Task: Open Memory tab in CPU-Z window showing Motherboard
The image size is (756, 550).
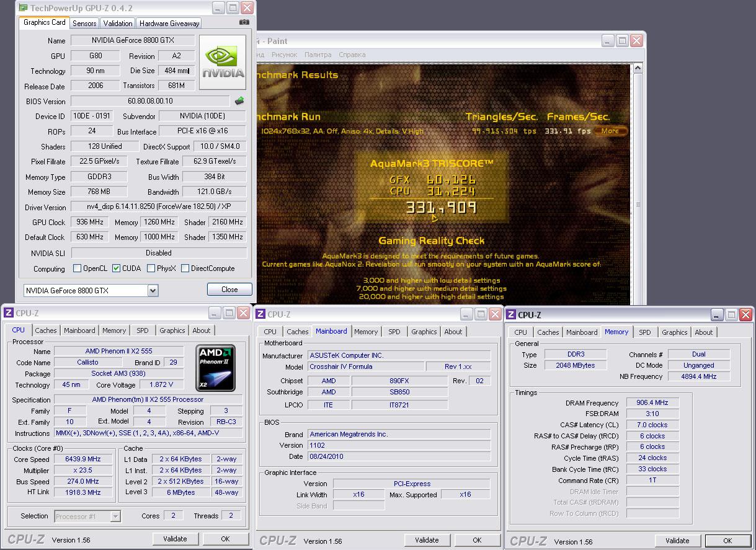Action: pos(366,332)
